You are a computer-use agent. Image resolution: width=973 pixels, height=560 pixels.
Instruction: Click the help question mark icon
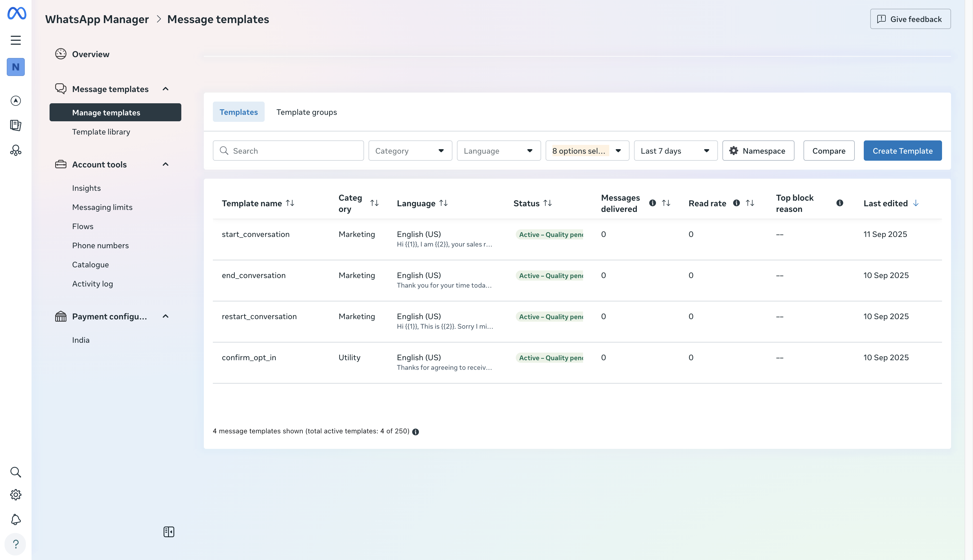pos(16,544)
